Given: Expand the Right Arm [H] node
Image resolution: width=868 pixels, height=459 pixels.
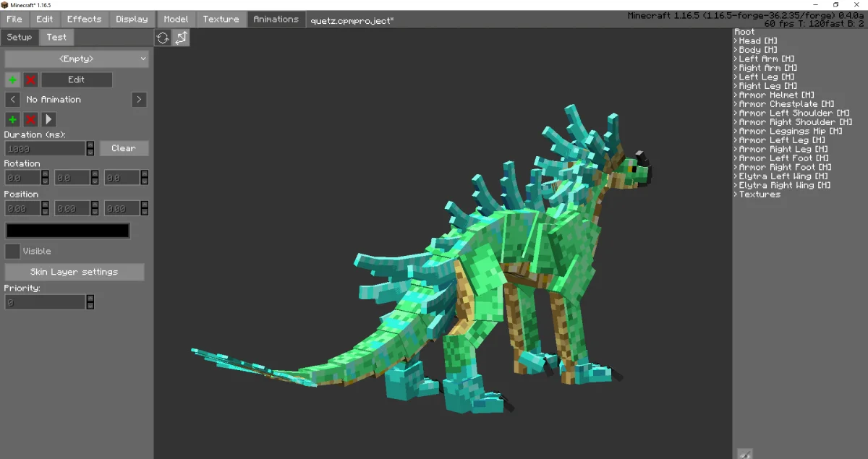Looking at the screenshot, I should coord(736,68).
